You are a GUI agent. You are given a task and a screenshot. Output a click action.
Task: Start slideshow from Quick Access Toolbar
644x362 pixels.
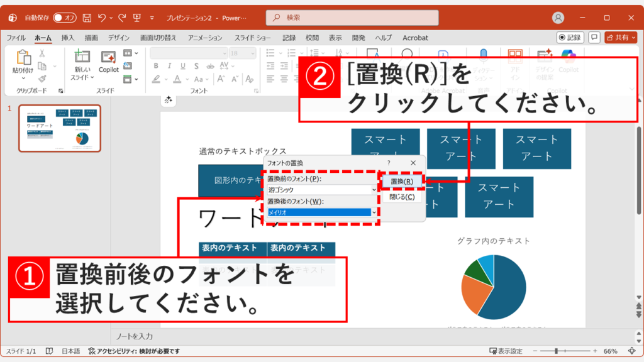click(136, 19)
